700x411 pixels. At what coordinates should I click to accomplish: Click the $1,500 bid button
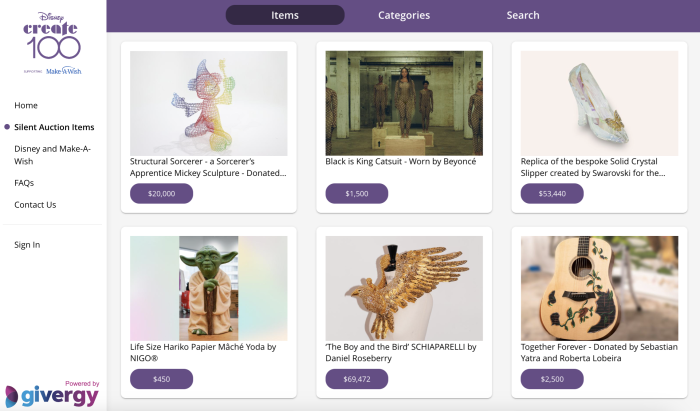[x=356, y=194]
